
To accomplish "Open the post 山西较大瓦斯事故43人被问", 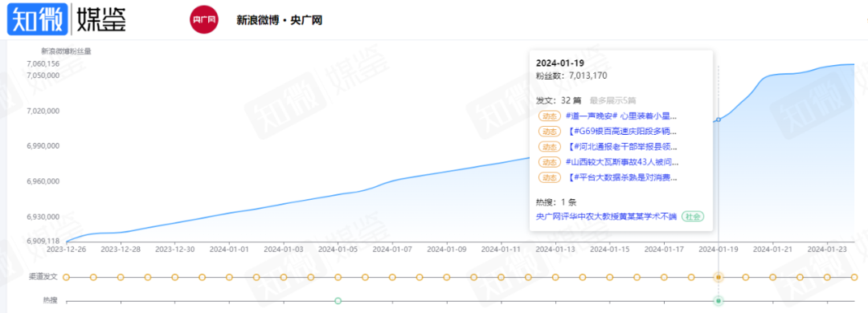I will pos(621,162).
